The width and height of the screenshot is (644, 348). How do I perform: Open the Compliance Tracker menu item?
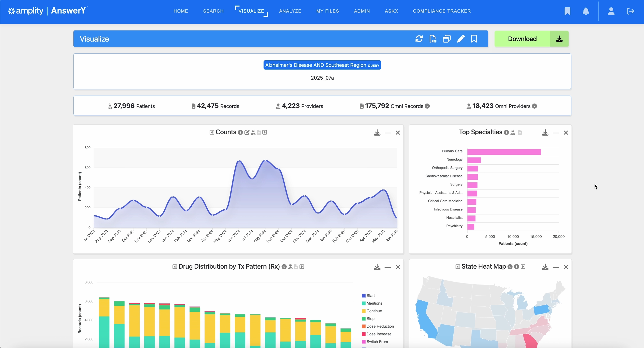tap(442, 11)
